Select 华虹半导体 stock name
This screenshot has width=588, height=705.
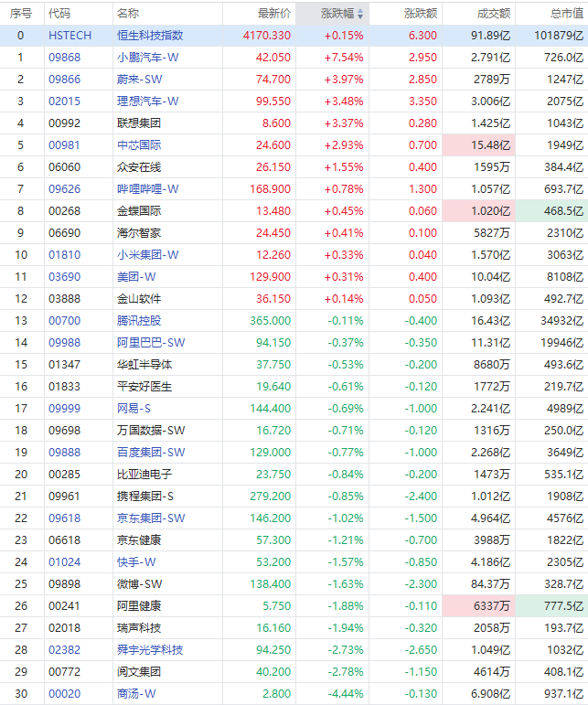click(x=144, y=365)
